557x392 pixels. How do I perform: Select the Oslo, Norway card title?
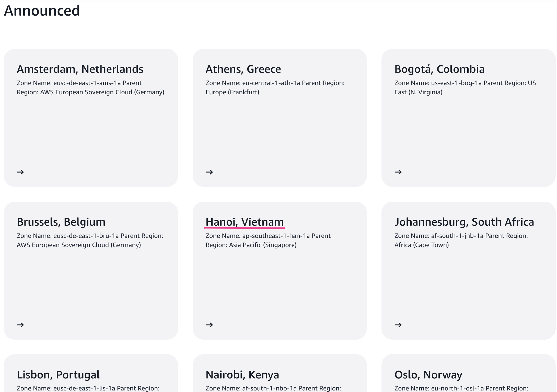coord(428,375)
